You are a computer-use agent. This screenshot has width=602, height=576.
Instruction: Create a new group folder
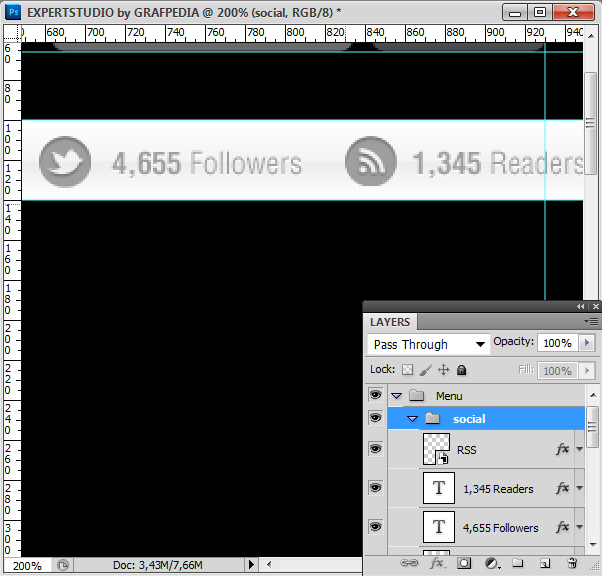(518, 564)
